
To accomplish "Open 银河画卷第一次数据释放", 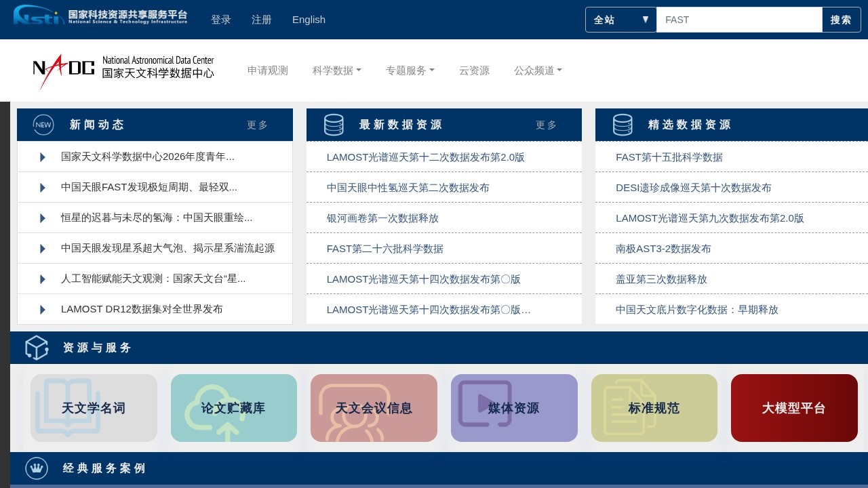I will click(x=382, y=218).
